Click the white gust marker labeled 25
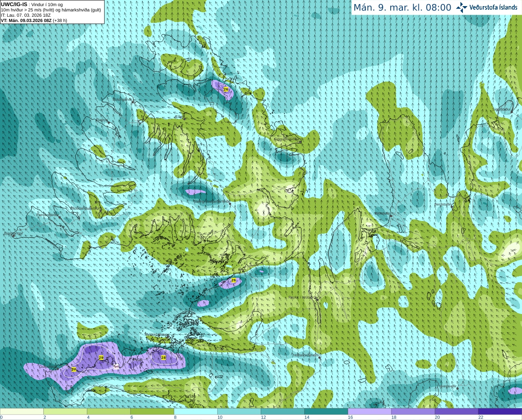The width and height of the screenshot is (522, 420). pyautogui.click(x=117, y=367)
